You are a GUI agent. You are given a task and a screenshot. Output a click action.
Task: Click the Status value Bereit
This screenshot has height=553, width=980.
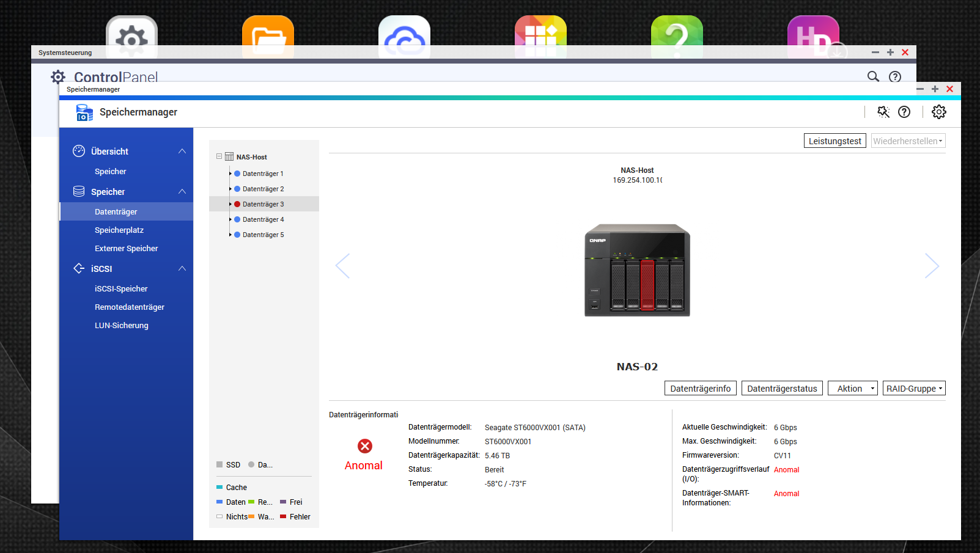(495, 470)
